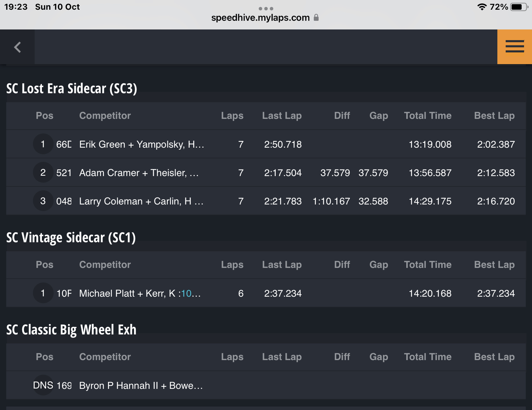Image resolution: width=532 pixels, height=410 pixels.
Task: Open Erik Green + Yampolsky competitor row
Action: click(x=266, y=144)
